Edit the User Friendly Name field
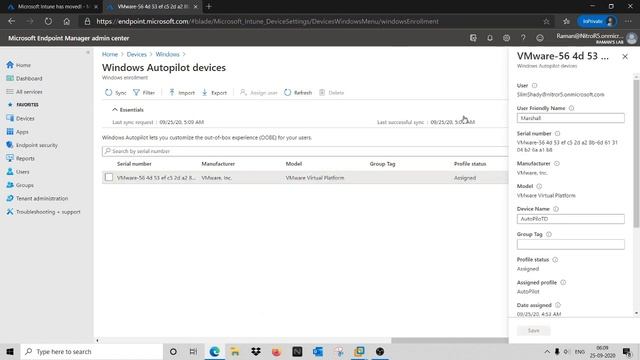The image size is (640, 360). click(571, 118)
